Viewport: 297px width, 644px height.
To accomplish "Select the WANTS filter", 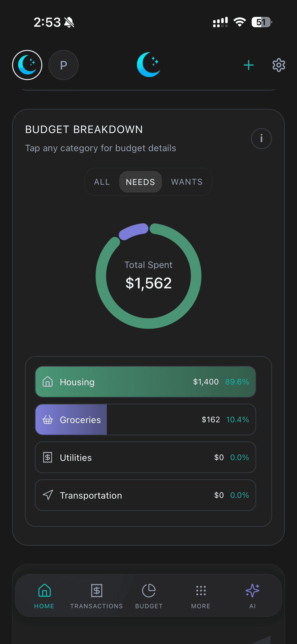I will (187, 182).
